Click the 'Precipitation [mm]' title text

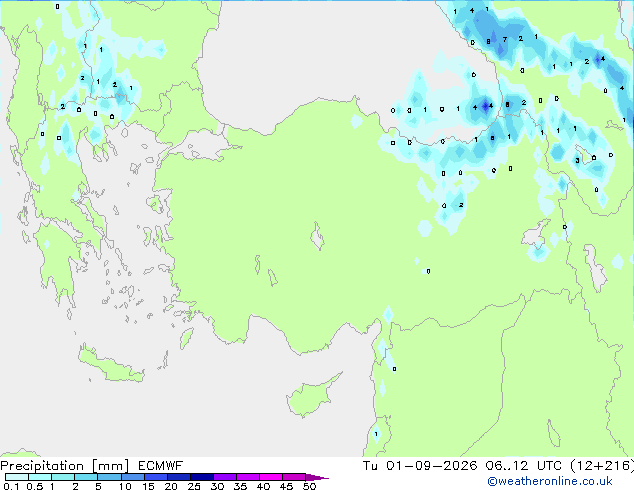pyautogui.click(x=65, y=466)
